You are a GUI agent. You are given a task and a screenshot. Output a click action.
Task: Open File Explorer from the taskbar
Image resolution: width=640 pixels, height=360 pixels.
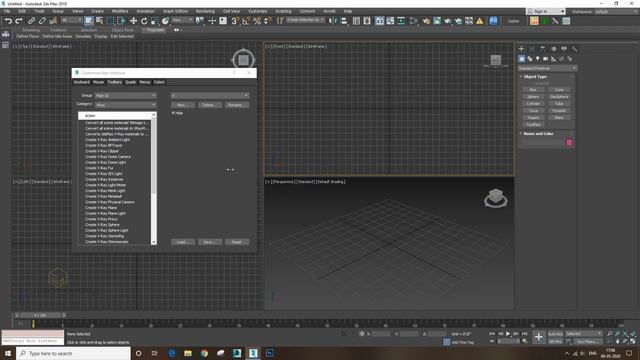pyautogui.click(x=188, y=353)
